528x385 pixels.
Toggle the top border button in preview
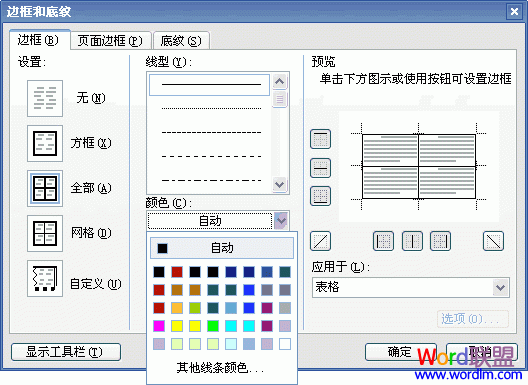[320, 139]
